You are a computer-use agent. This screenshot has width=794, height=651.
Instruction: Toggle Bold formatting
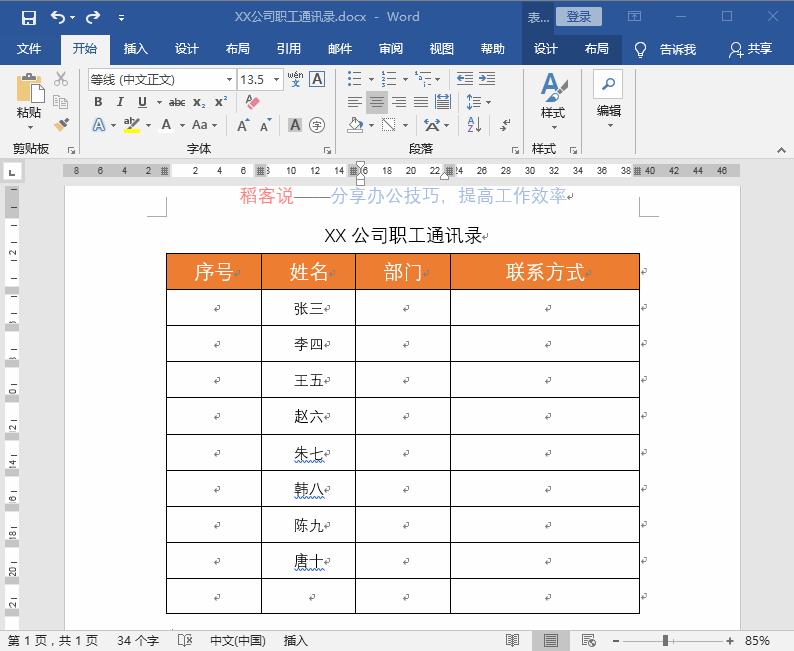[x=98, y=102]
